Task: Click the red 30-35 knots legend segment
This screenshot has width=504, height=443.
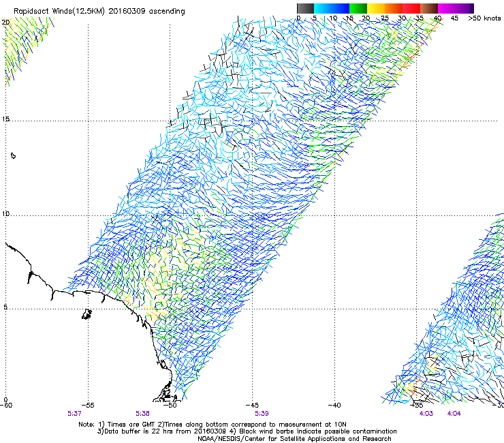Action: [x=411, y=8]
